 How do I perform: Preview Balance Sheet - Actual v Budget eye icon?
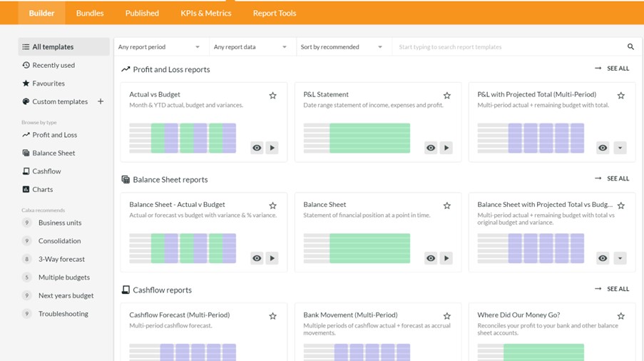(x=257, y=258)
